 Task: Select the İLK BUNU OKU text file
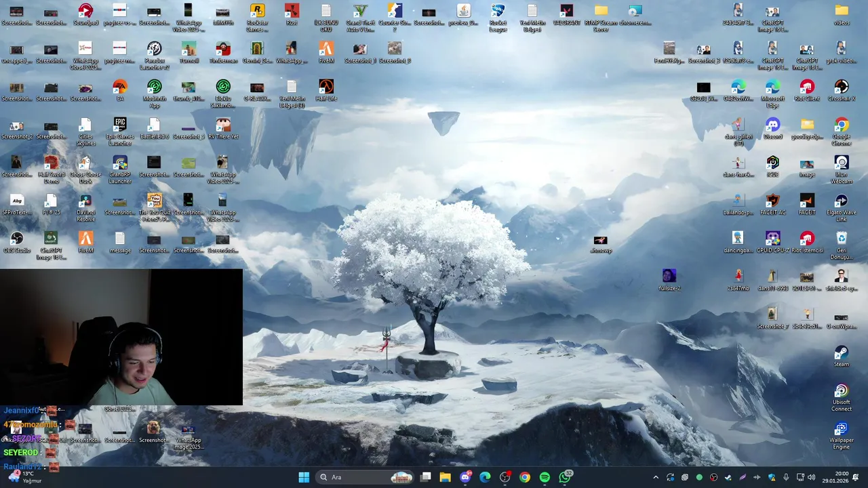326,18
